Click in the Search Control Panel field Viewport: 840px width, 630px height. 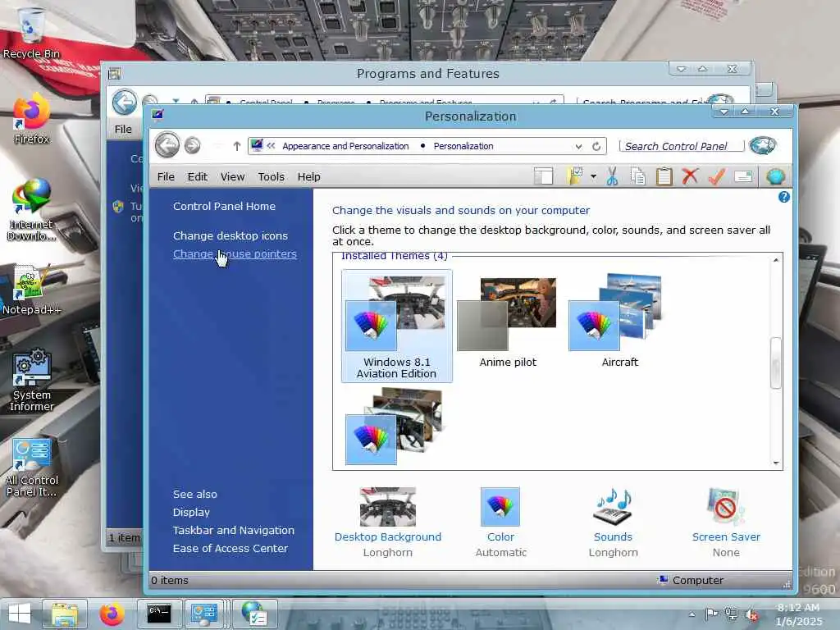tap(682, 146)
